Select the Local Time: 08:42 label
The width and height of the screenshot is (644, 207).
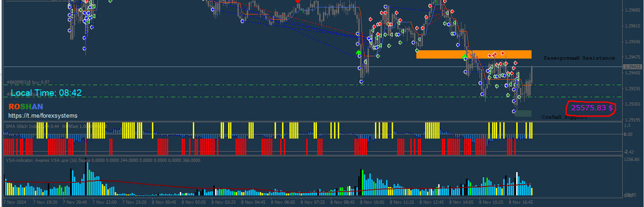click(x=46, y=92)
